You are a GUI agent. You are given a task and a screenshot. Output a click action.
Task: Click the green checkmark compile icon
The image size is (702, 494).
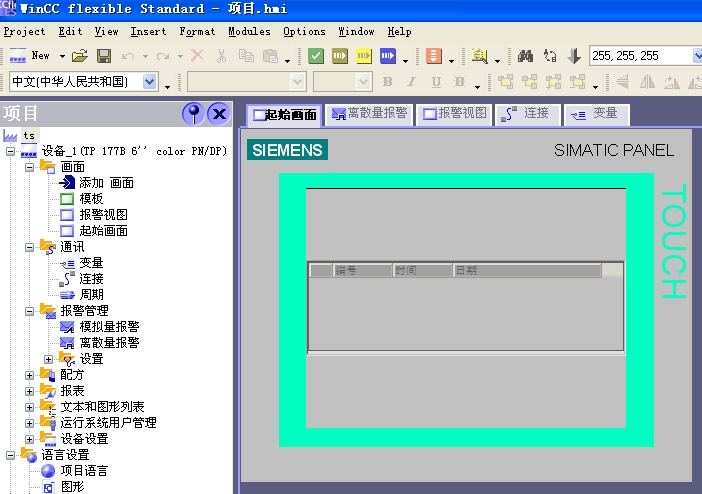315,56
